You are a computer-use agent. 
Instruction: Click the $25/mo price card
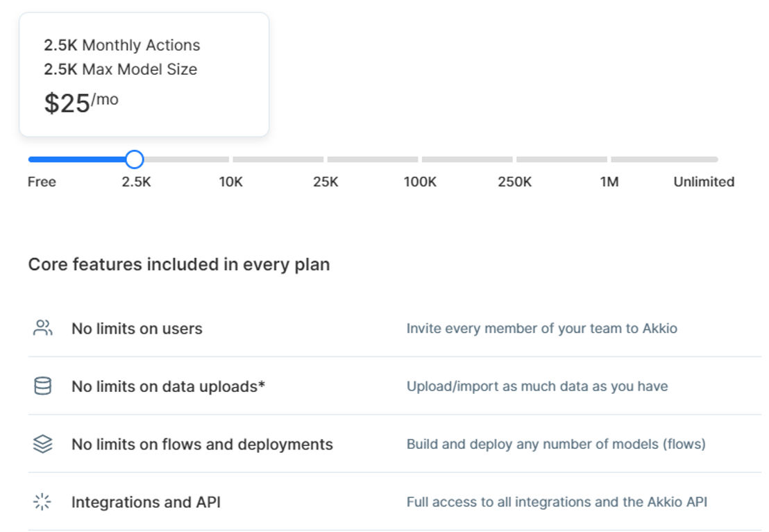click(x=144, y=74)
